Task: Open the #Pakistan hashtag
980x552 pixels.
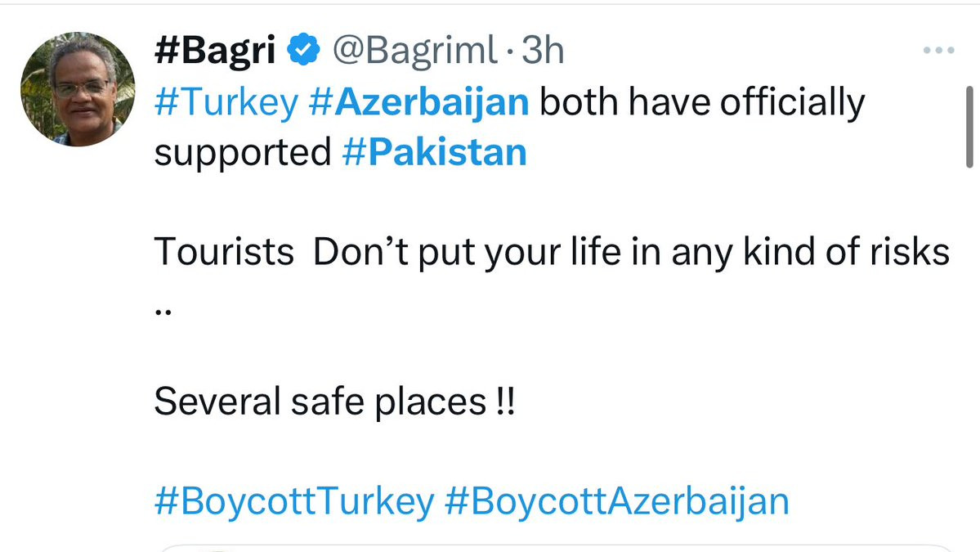Action: 433,153
